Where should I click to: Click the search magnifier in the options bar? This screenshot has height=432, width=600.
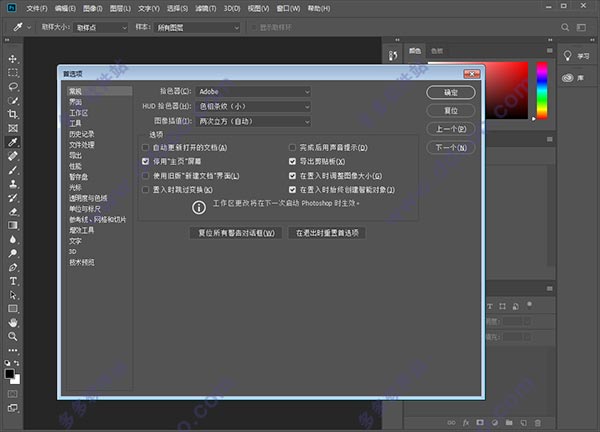[565, 28]
